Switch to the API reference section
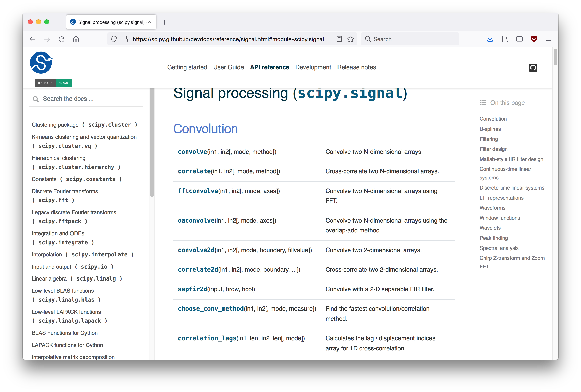 click(269, 67)
